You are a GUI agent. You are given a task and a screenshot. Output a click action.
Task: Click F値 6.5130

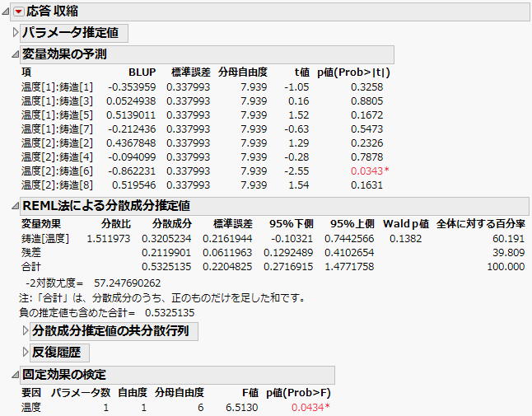[242, 408]
